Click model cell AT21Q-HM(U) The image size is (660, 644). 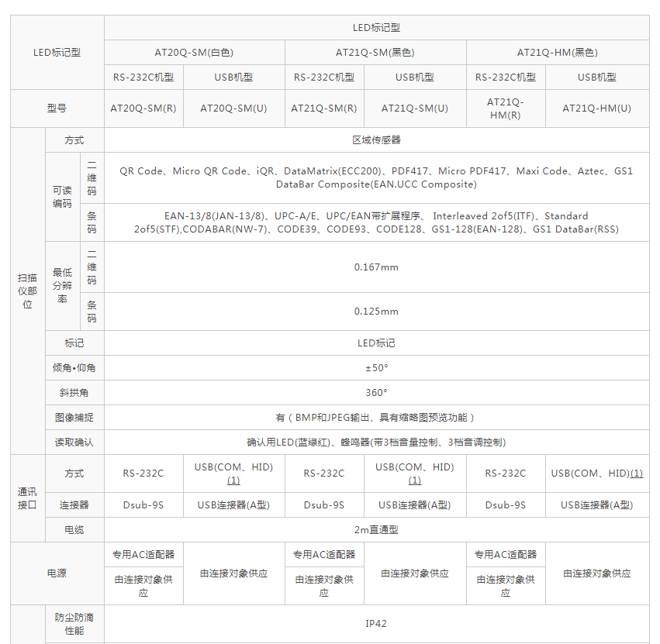[x=596, y=108]
